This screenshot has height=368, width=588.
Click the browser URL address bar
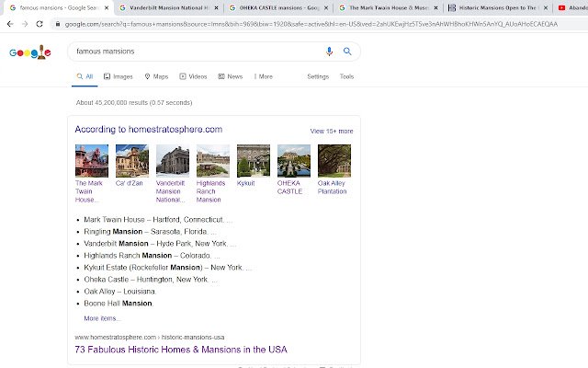[311, 24]
